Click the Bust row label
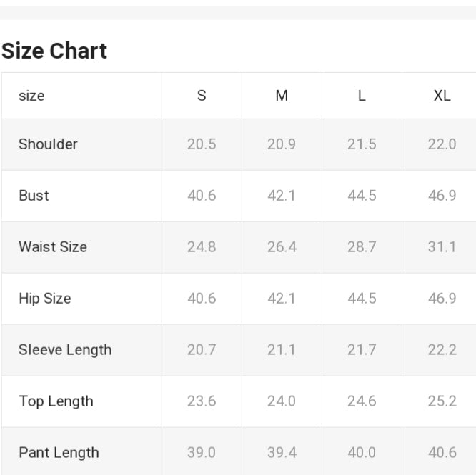Viewport: 476px width, 475px height. click(34, 196)
